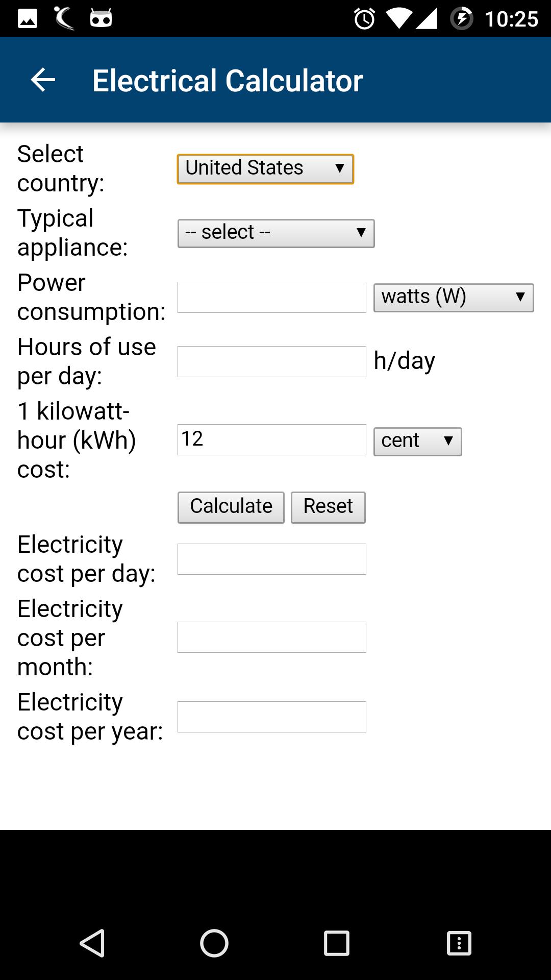Focus the Power consumption input field
The image size is (551, 980).
(272, 297)
